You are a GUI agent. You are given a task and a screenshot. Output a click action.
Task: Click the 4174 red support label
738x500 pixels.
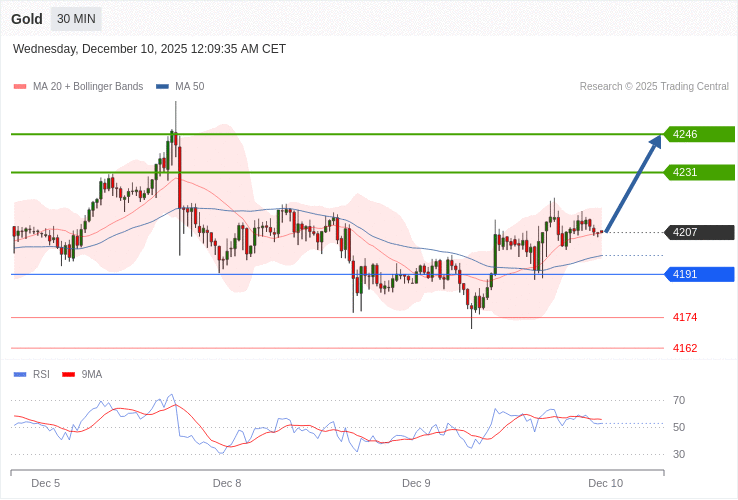pos(685,317)
